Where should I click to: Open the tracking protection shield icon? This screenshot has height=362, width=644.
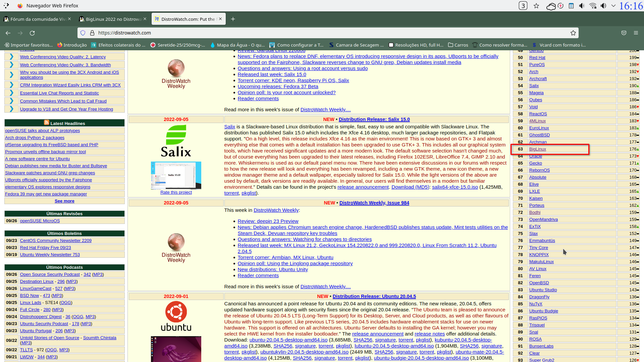pyautogui.click(x=83, y=33)
